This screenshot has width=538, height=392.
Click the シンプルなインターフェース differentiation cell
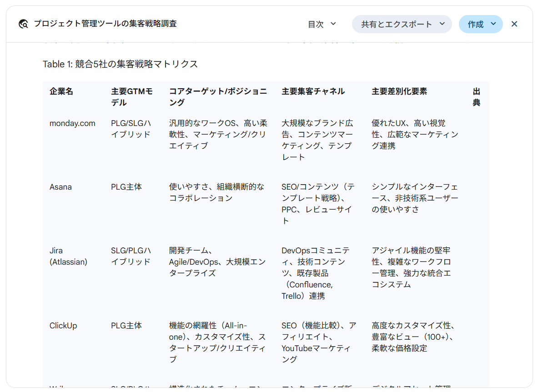tap(415, 198)
